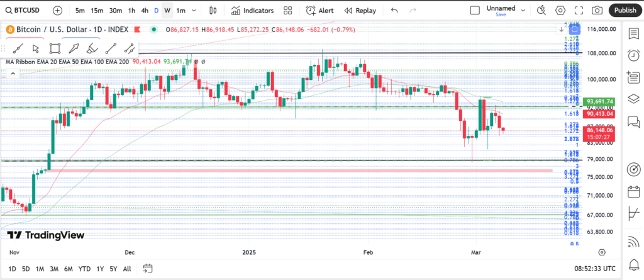Viewport: 644px width, 280px height.
Task: Click the MA Ribbon indicator legend
Action: coord(68,61)
